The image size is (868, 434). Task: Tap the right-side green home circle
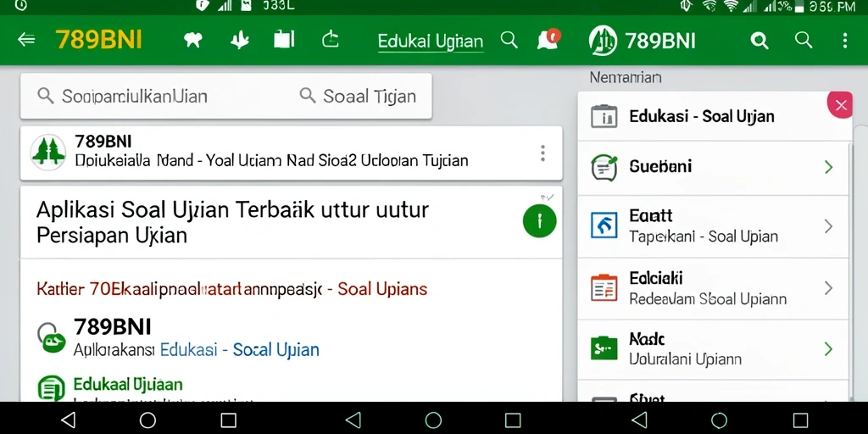[x=719, y=420]
